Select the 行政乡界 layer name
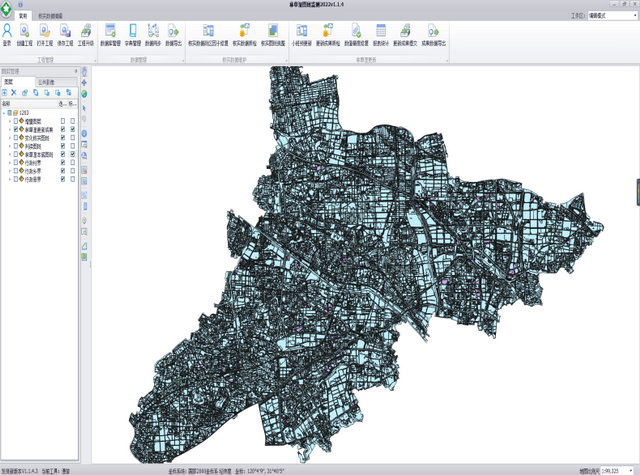Image resolution: width=640 pixels, height=475 pixels. point(33,171)
